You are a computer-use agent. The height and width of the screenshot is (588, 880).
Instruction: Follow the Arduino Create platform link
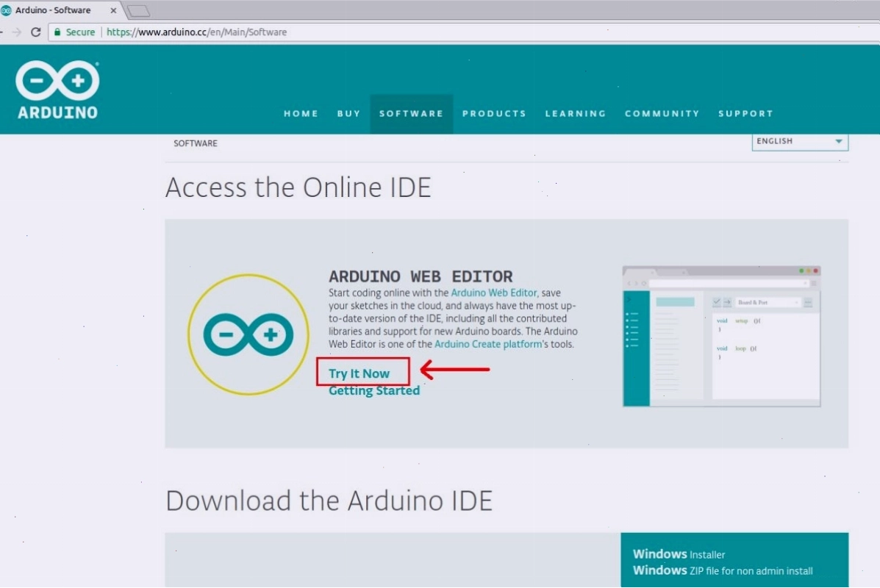pyautogui.click(x=488, y=344)
